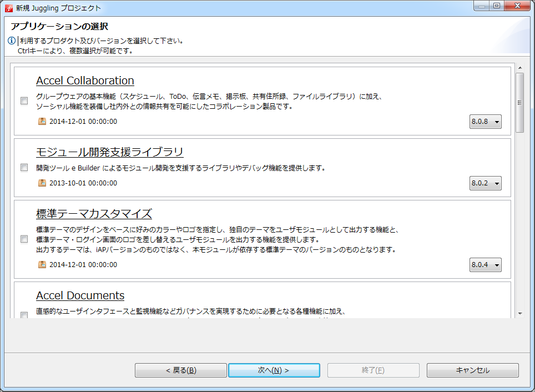Click the scroll up arrow of product list
The height and width of the screenshot is (392, 535).
[519, 68]
